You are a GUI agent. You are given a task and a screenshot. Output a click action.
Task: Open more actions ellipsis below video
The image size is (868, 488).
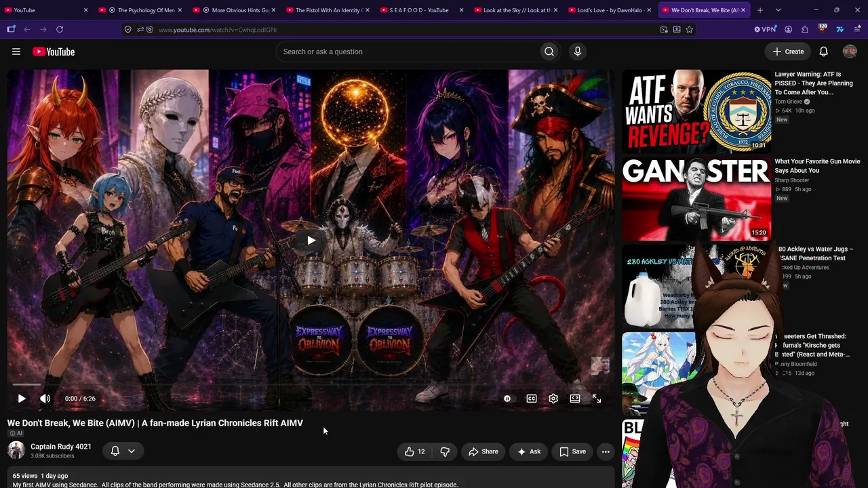click(606, 451)
